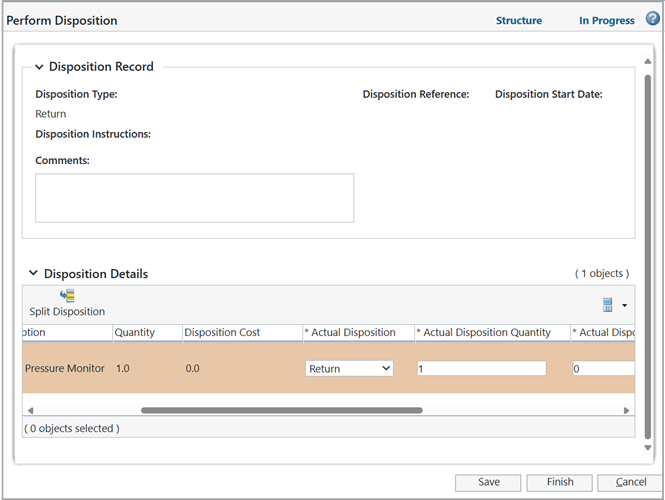Click inside the Comments text box
Image resolution: width=665 pixels, height=500 pixels.
pos(194,198)
